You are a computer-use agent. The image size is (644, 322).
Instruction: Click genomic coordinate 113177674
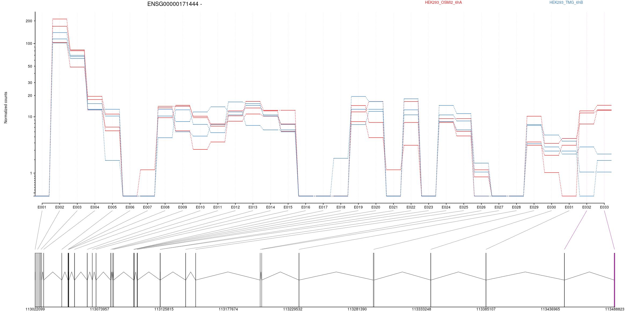pyautogui.click(x=228, y=309)
